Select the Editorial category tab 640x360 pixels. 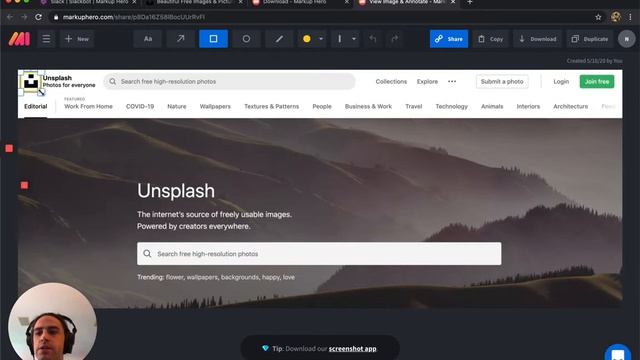point(36,107)
